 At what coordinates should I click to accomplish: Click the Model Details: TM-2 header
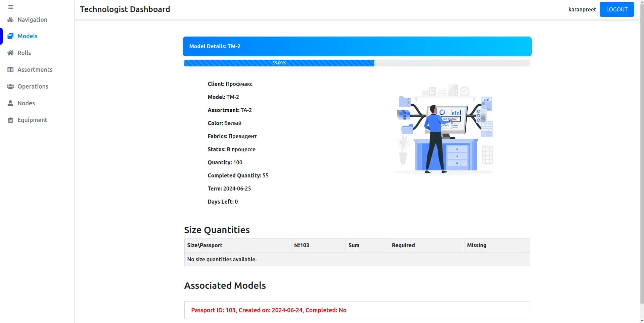(357, 46)
